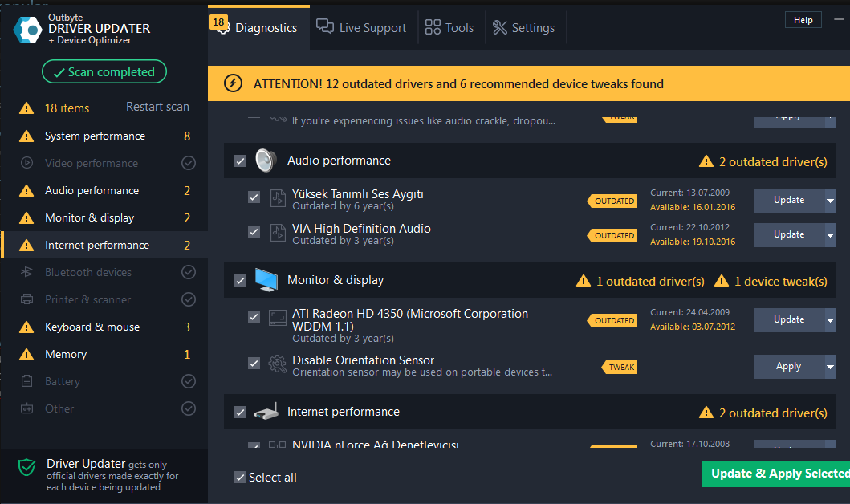Click the Outbyte Driver Updater logo icon
This screenshot has width=850, height=504.
click(27, 29)
